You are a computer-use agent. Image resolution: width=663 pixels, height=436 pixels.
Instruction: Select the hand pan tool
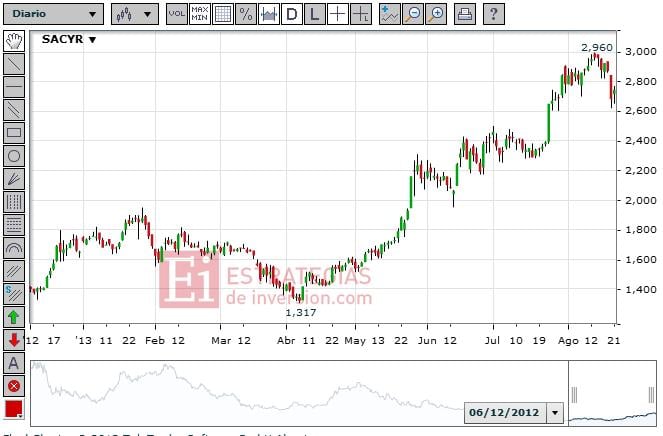(14, 40)
